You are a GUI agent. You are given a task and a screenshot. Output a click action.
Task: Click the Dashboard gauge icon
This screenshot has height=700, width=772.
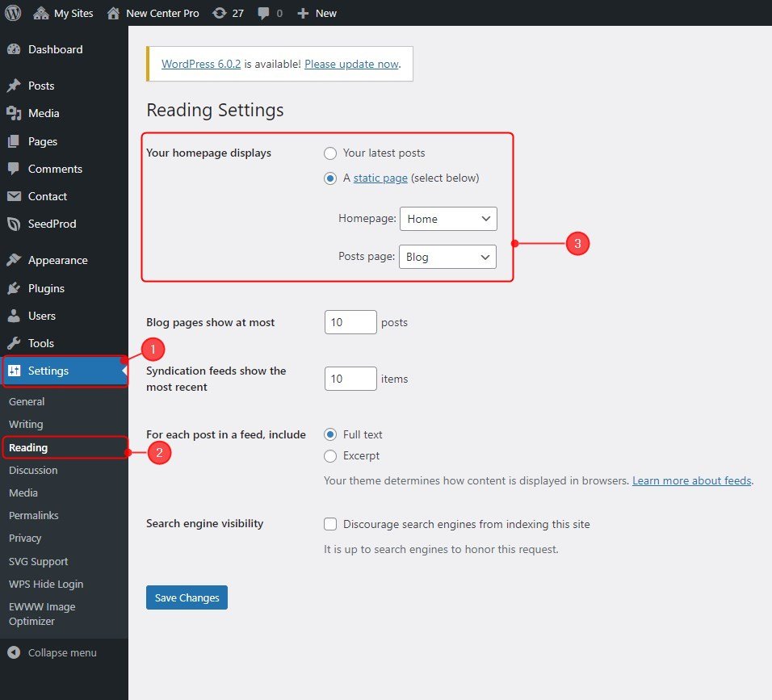tap(14, 49)
